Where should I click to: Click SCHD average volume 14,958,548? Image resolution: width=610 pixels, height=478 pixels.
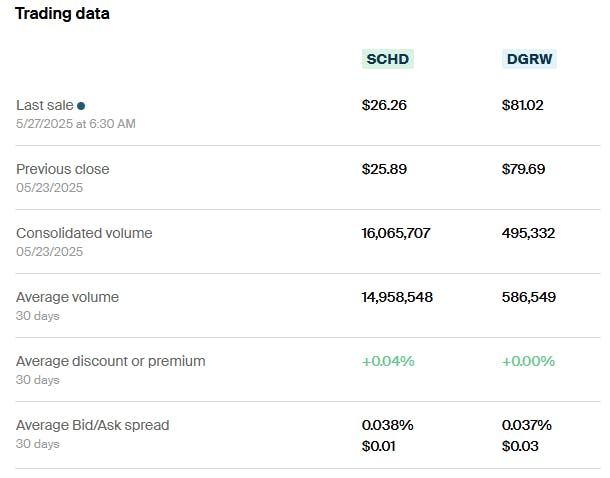coord(397,297)
